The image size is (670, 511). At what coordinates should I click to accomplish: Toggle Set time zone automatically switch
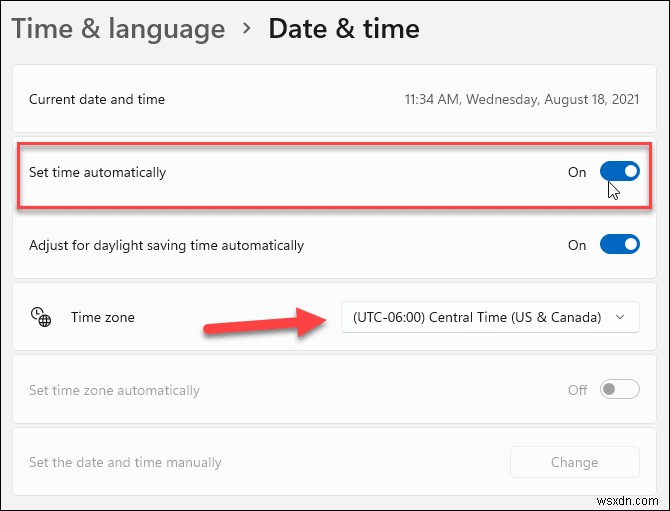pos(619,390)
